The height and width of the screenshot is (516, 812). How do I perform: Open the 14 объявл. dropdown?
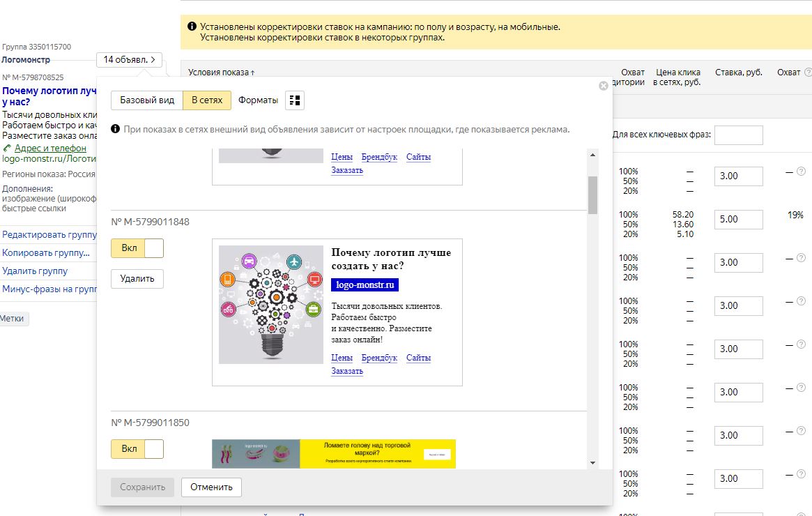click(129, 59)
